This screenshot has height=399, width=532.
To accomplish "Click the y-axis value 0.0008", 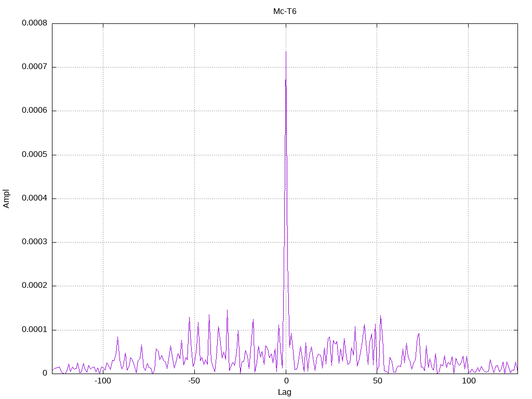I will pyautogui.click(x=35, y=23).
